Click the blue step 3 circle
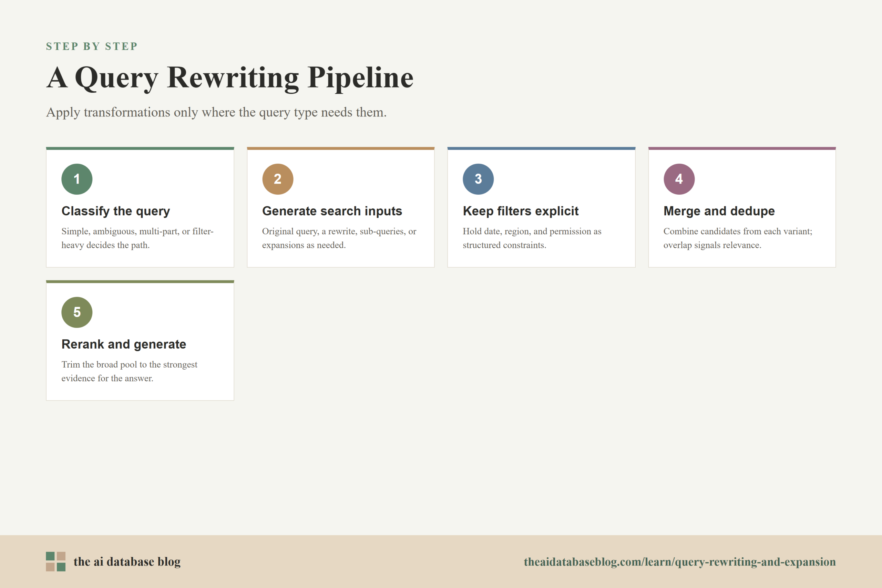 tap(478, 179)
